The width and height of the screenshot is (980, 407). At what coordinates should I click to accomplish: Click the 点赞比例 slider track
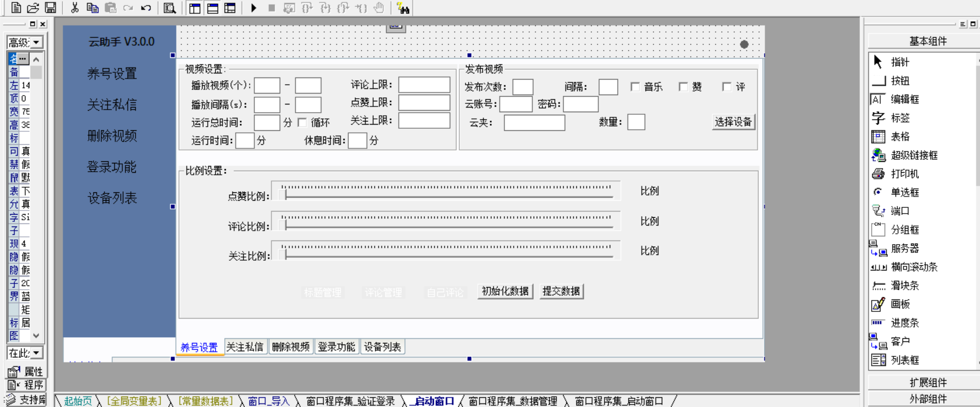pos(446,191)
